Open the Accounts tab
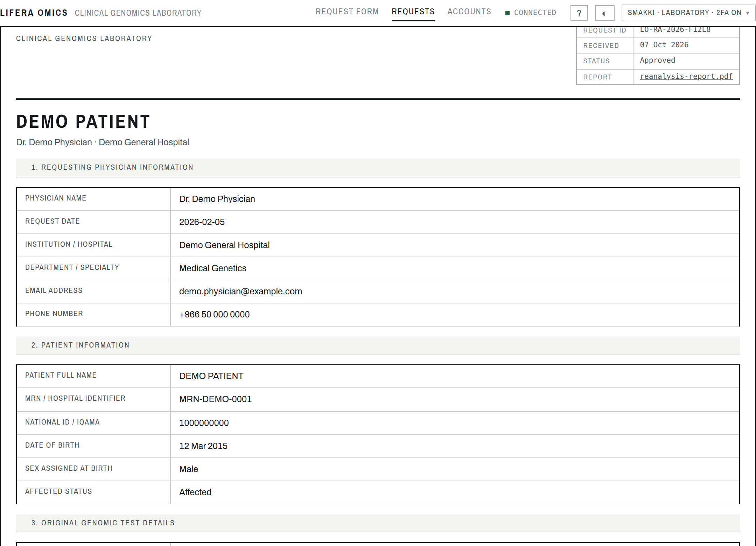 469,12
